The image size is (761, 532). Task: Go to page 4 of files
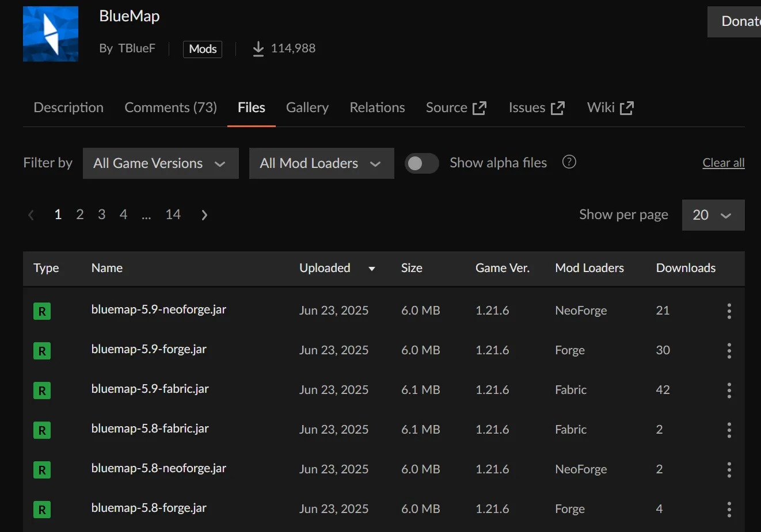coord(123,215)
